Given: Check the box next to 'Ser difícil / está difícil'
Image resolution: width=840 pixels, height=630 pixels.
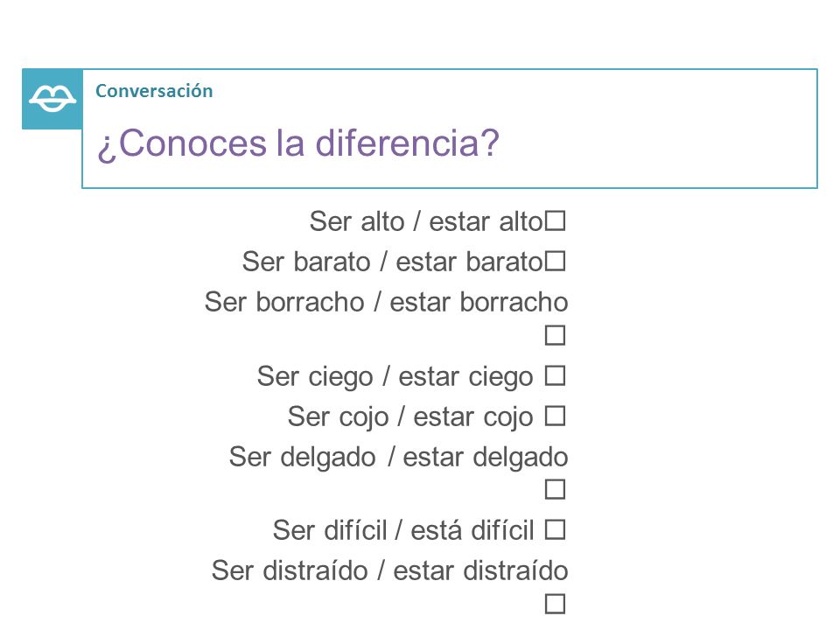Looking at the screenshot, I should [x=555, y=530].
